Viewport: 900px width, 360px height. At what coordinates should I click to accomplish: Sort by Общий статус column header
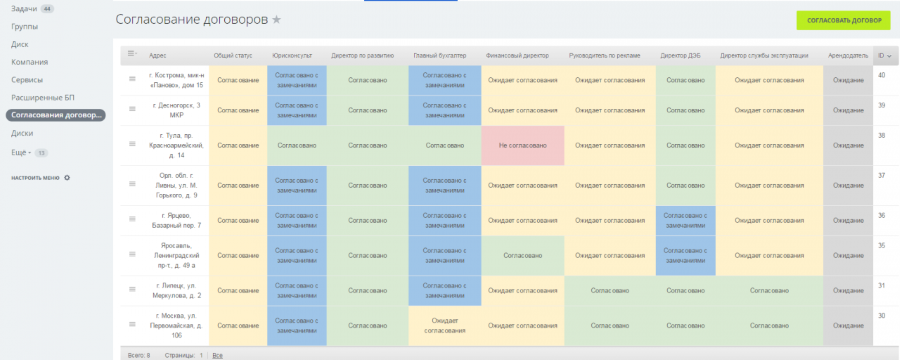point(233,56)
